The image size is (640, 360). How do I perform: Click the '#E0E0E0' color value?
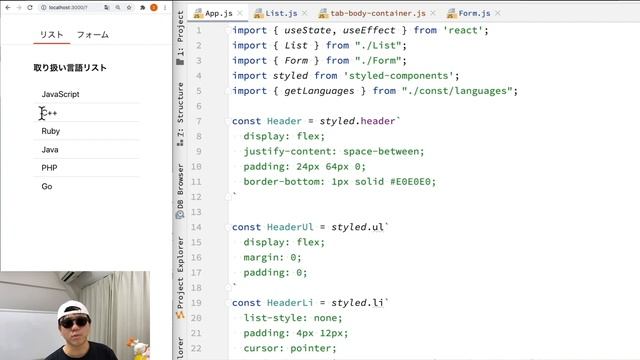pyautogui.click(x=410, y=182)
